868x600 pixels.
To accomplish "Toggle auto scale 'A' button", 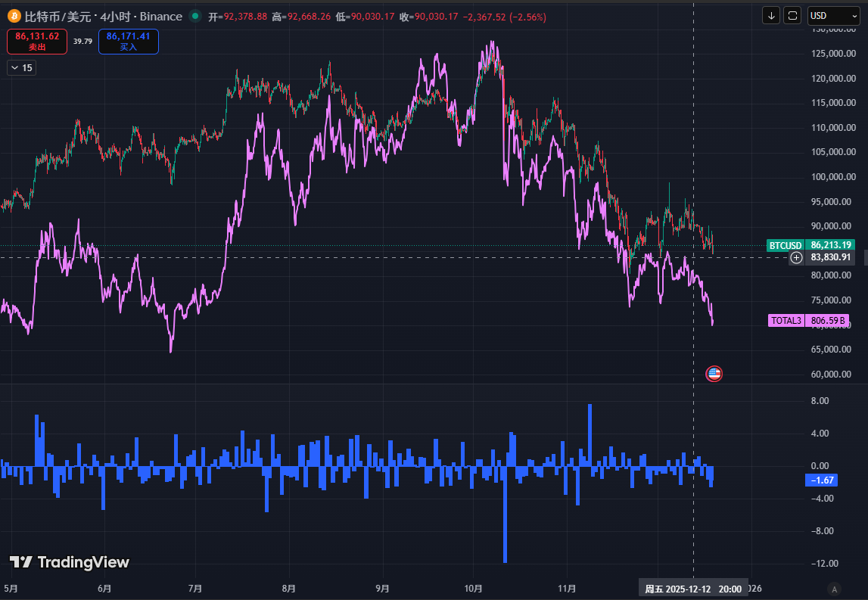I will coord(834,589).
